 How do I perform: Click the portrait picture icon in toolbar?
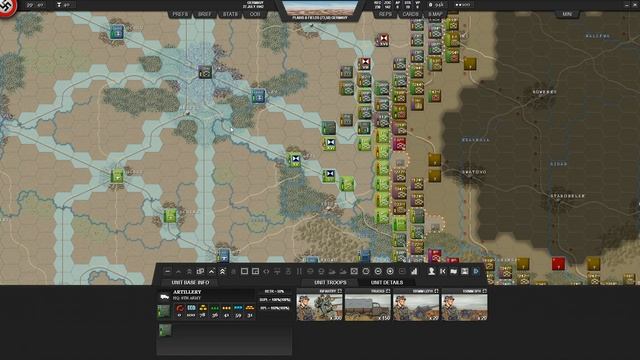coord(464,271)
